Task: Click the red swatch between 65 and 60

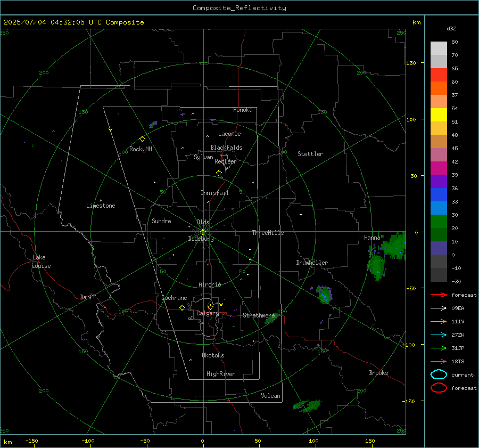Action: click(x=439, y=75)
